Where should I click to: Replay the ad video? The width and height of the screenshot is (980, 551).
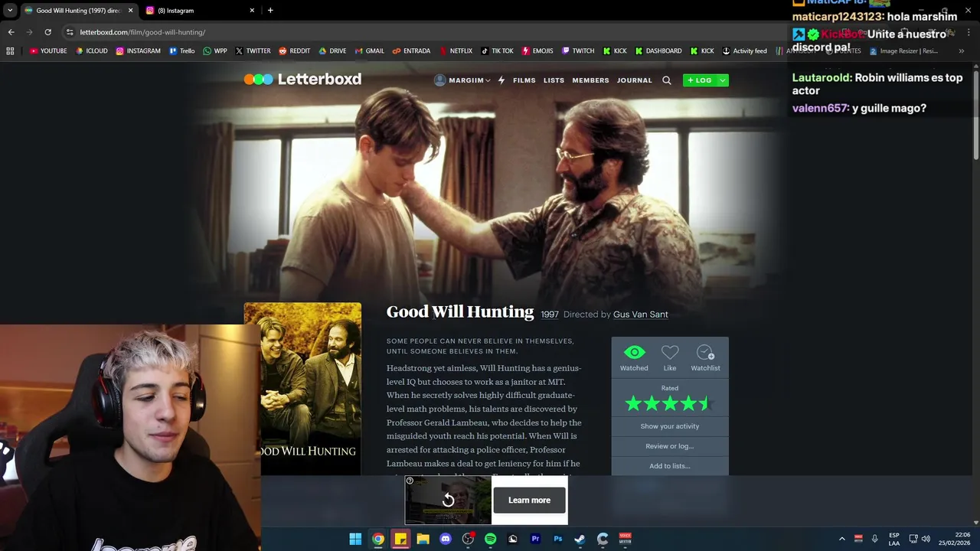[448, 500]
